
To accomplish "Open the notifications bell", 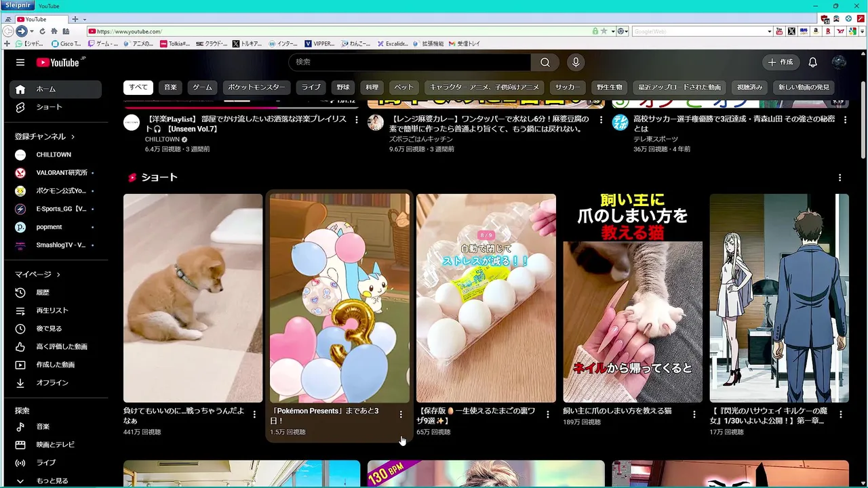I will [x=812, y=62].
